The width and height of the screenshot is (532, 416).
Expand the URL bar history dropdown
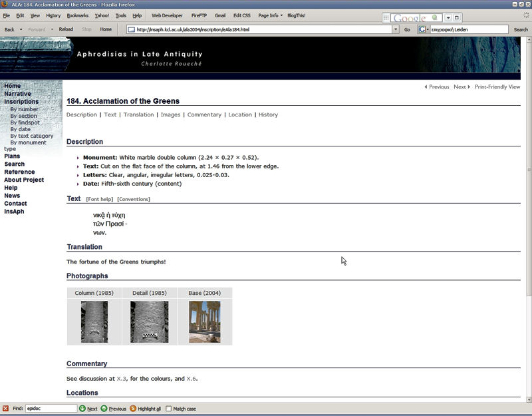pyautogui.click(x=396, y=29)
